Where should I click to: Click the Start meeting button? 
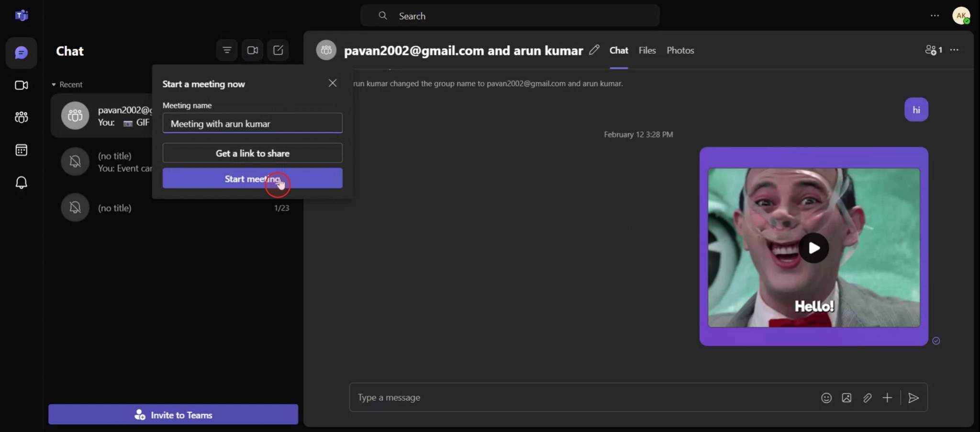(252, 179)
